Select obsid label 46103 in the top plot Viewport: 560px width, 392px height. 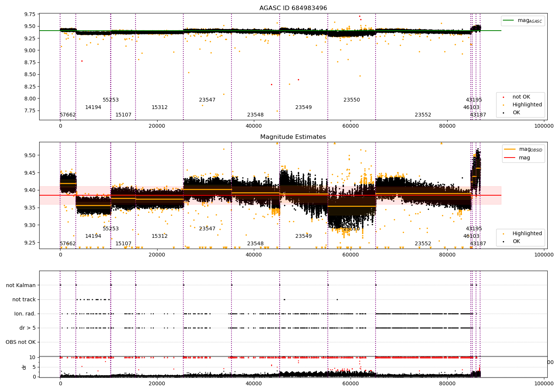tap(471, 108)
